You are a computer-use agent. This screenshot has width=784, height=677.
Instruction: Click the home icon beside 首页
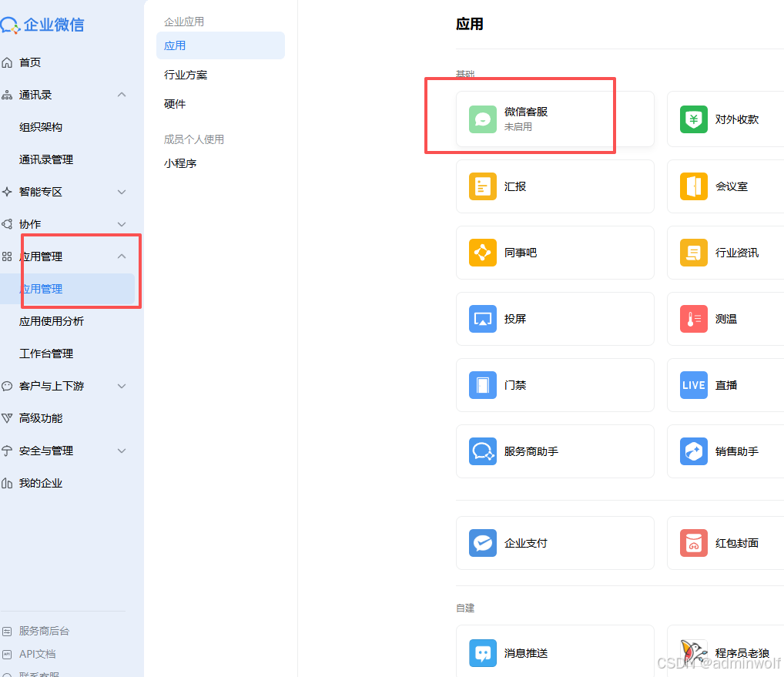pyautogui.click(x=7, y=62)
